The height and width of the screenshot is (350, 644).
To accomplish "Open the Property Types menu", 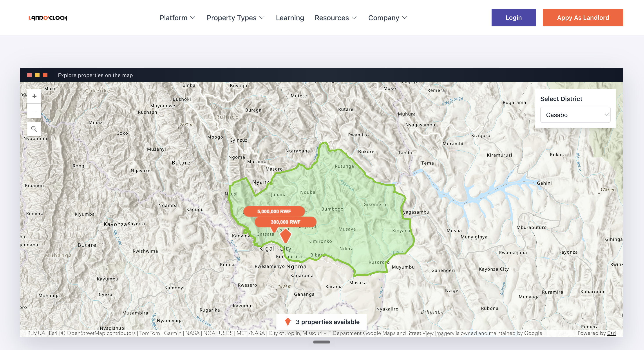I will [235, 18].
